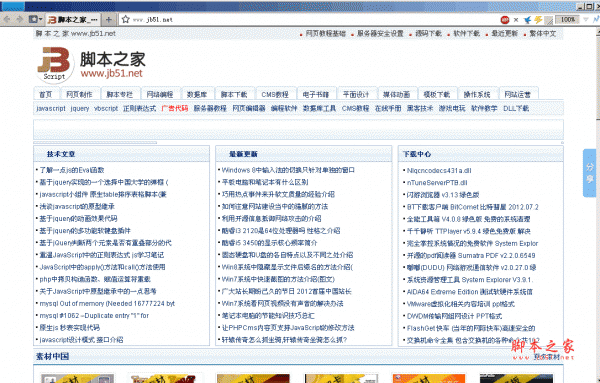Select the 网页制作 navigation tab
The height and width of the screenshot is (383, 600).
[79, 94]
